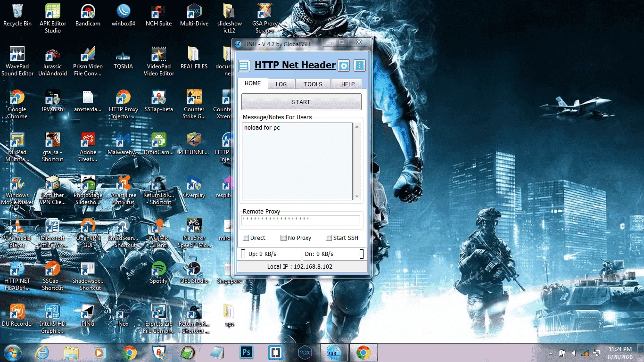Open the volume control in the system tray
Screen dimensions: 644x362
pos(574,353)
